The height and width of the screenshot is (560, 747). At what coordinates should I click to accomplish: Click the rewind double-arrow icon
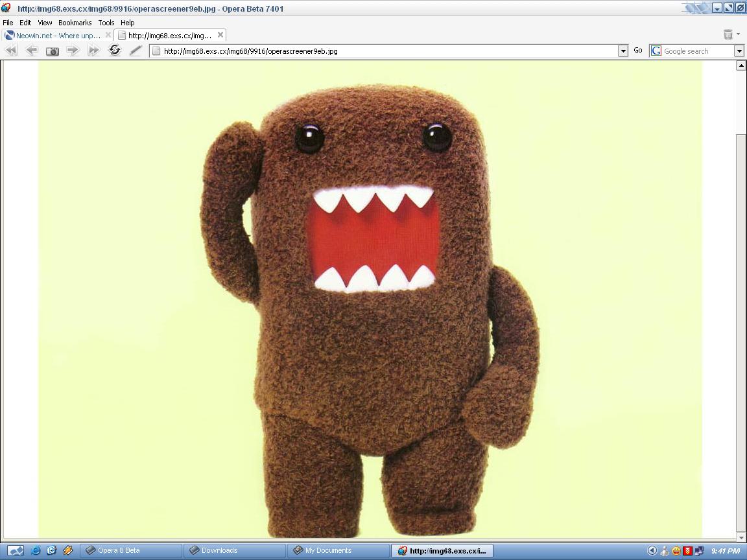[x=11, y=51]
